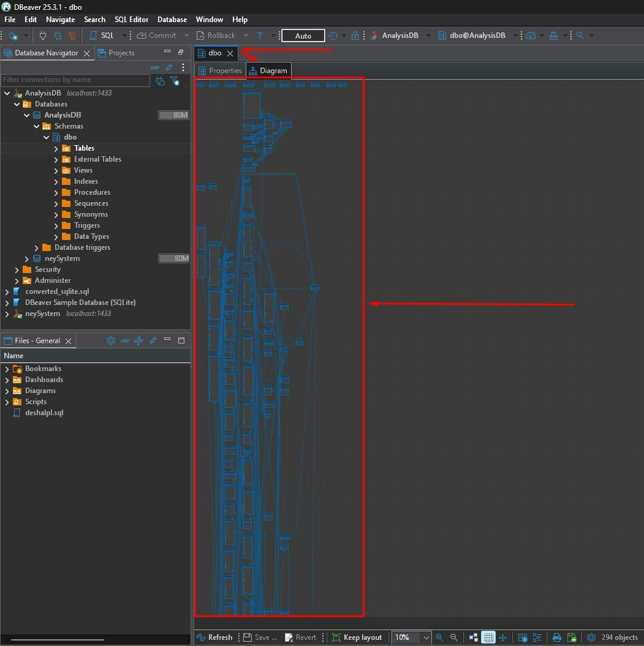Save diagram as image with the picture icon
Viewport: 644px width, 646px height.
tap(572, 637)
